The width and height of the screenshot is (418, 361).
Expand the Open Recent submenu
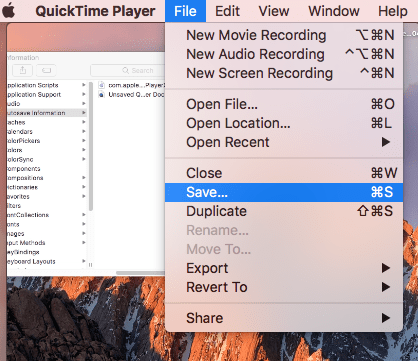[284, 142]
